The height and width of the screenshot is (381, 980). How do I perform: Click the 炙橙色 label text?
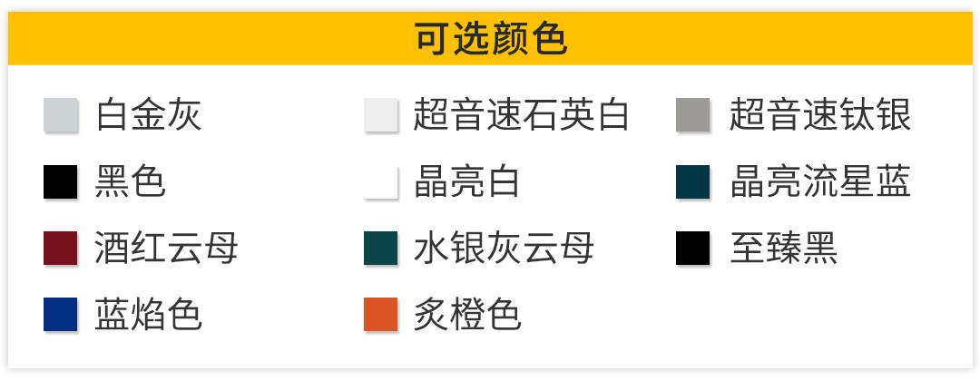pyautogui.click(x=467, y=315)
